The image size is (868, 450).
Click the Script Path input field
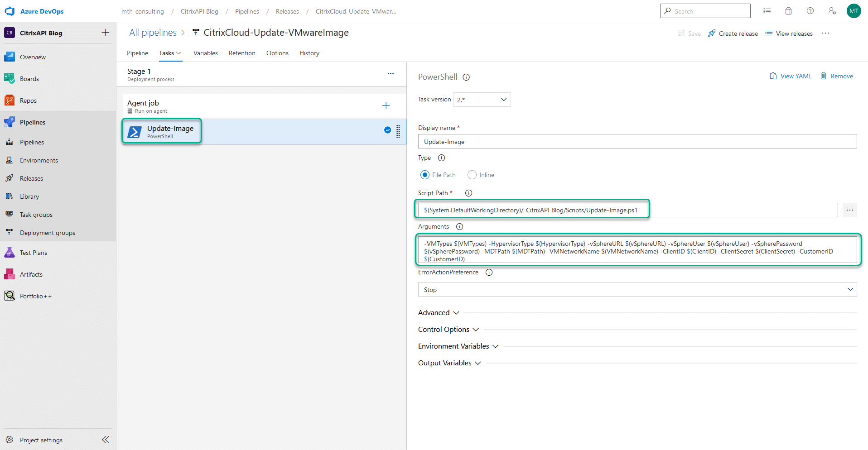pyautogui.click(x=628, y=210)
